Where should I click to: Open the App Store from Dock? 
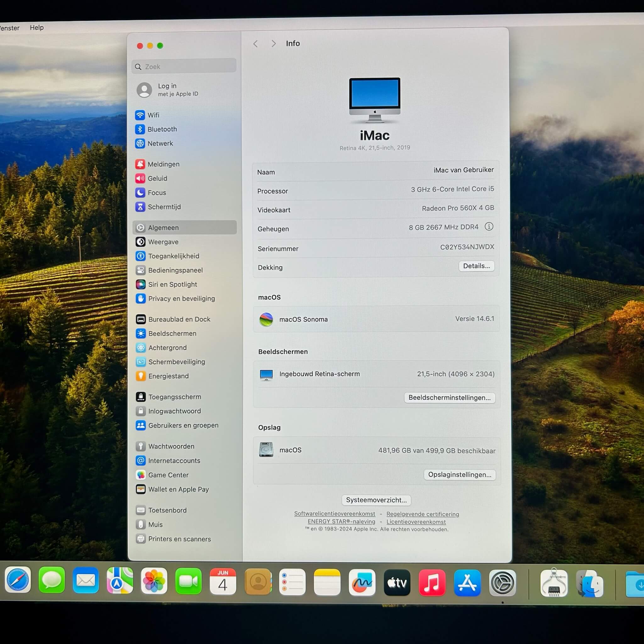(x=467, y=583)
